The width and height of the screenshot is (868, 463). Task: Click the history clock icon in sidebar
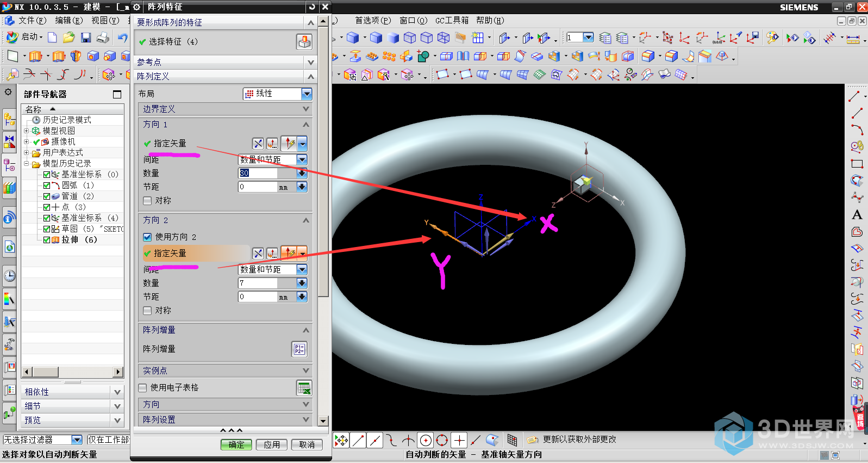coord(9,276)
